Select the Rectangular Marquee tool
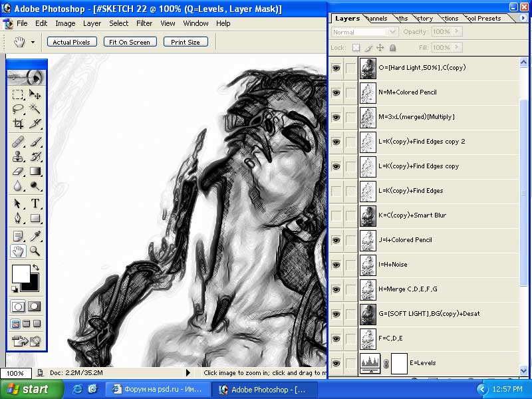 pos(18,94)
